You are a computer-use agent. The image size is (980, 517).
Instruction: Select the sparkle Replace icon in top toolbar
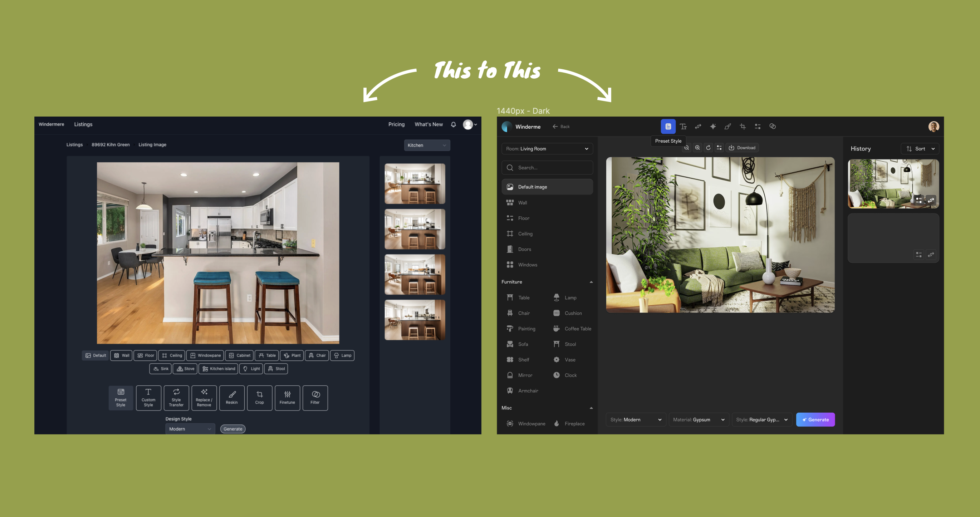point(713,126)
